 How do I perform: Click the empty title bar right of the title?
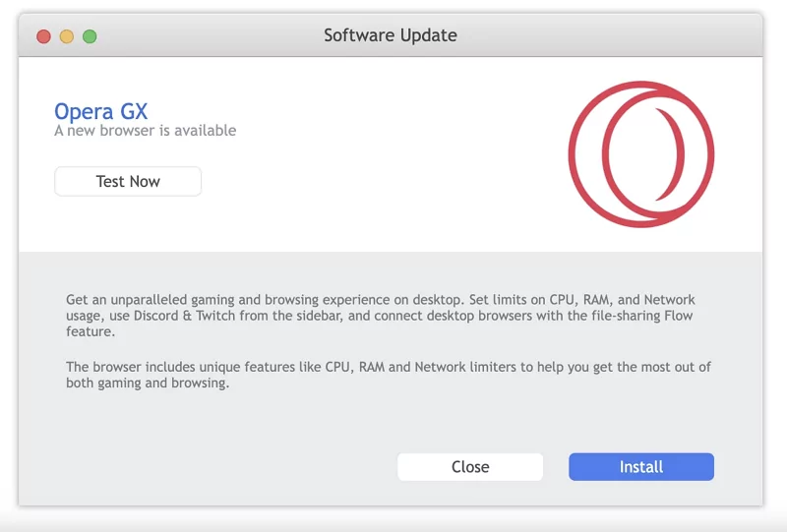tap(610, 35)
